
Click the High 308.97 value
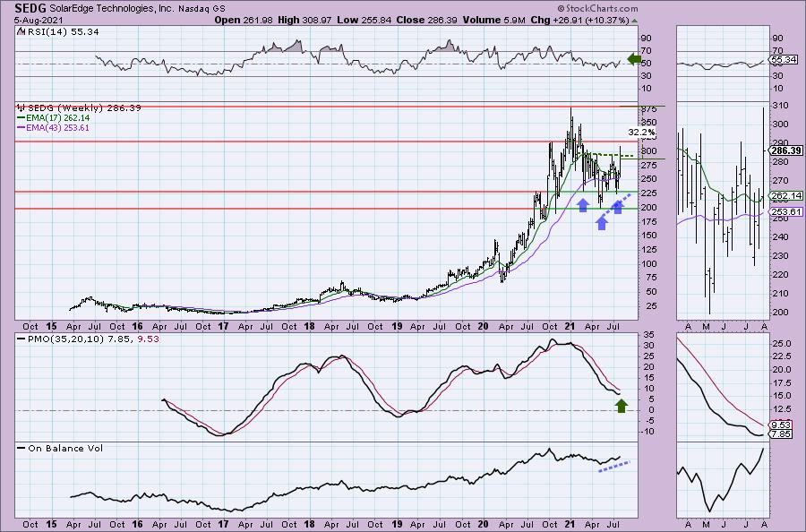tap(304, 20)
